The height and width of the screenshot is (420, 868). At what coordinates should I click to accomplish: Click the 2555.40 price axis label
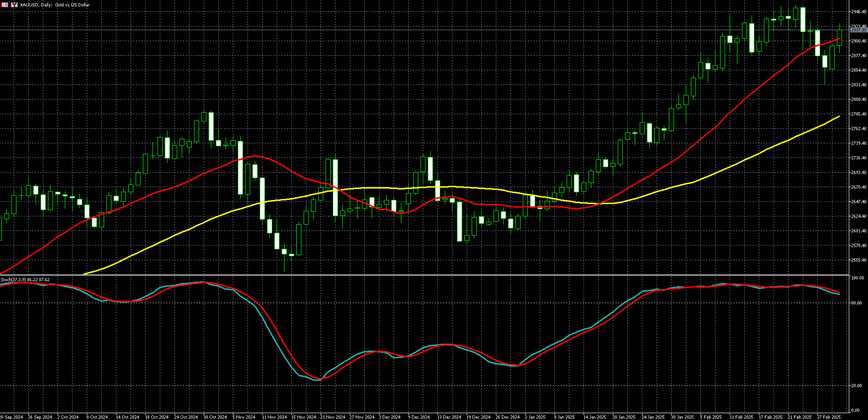858,260
